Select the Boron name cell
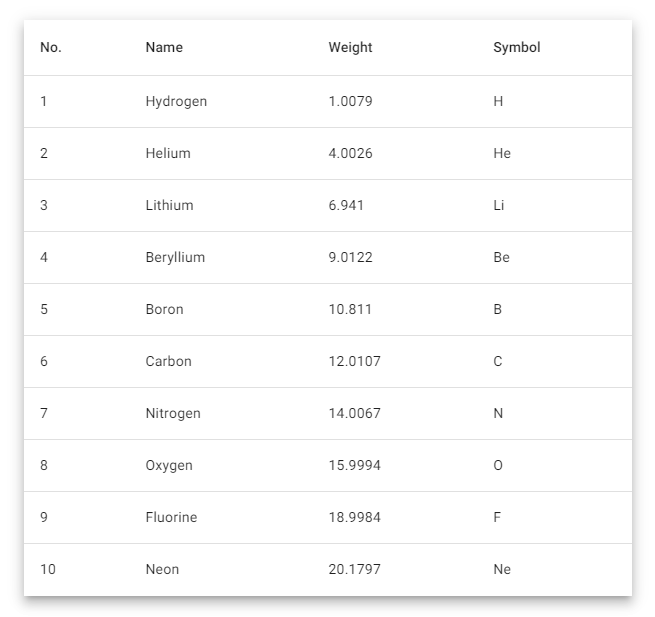The image size is (655, 617). 164,310
